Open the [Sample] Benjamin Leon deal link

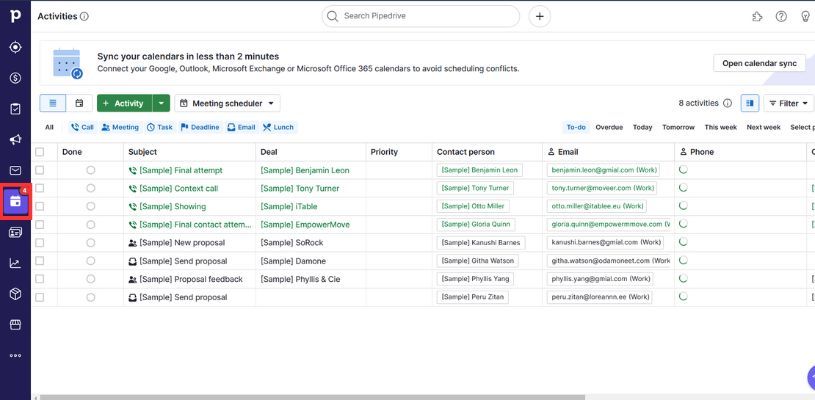coord(305,170)
